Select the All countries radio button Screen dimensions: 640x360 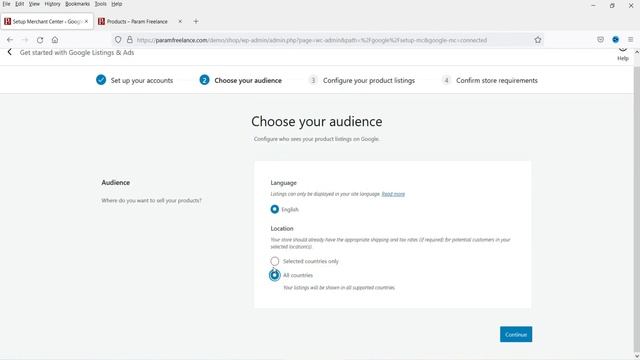point(275,275)
